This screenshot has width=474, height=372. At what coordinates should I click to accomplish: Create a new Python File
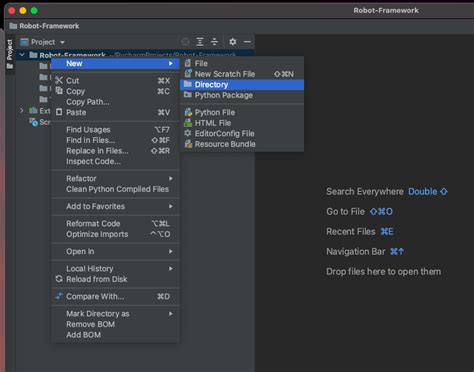pyautogui.click(x=242, y=112)
